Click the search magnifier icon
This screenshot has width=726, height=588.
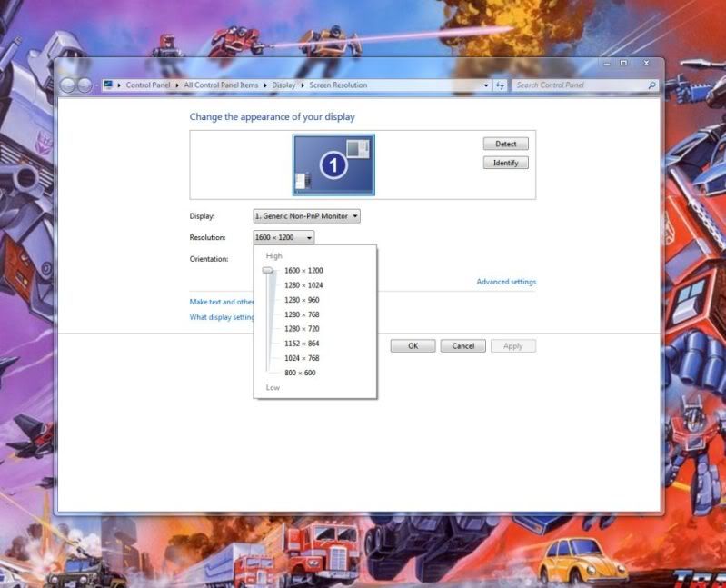pos(651,85)
